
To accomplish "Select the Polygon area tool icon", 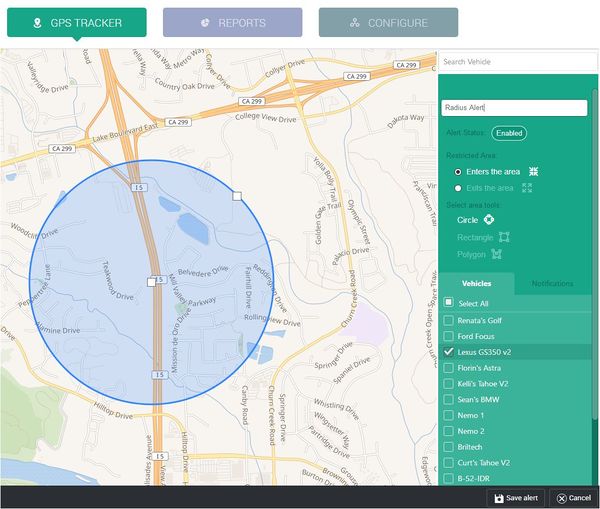I will point(494,255).
